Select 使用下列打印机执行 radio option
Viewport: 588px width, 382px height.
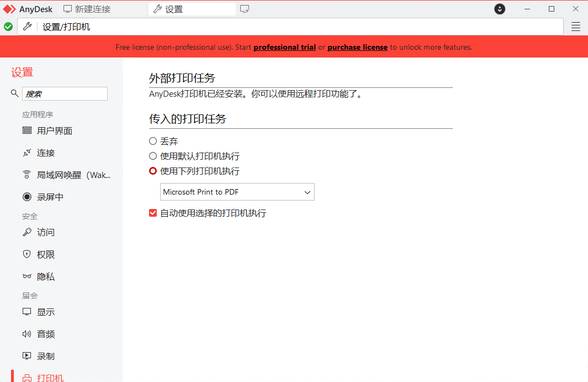coord(153,171)
